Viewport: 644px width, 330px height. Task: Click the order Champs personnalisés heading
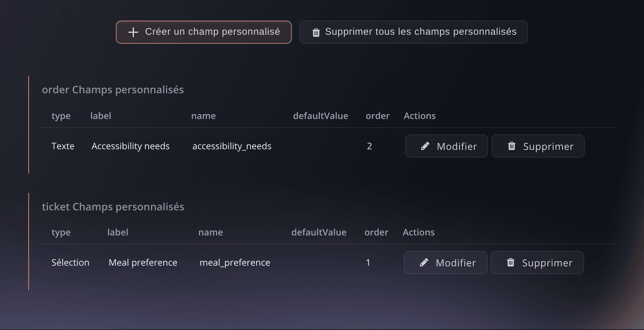[x=113, y=90]
